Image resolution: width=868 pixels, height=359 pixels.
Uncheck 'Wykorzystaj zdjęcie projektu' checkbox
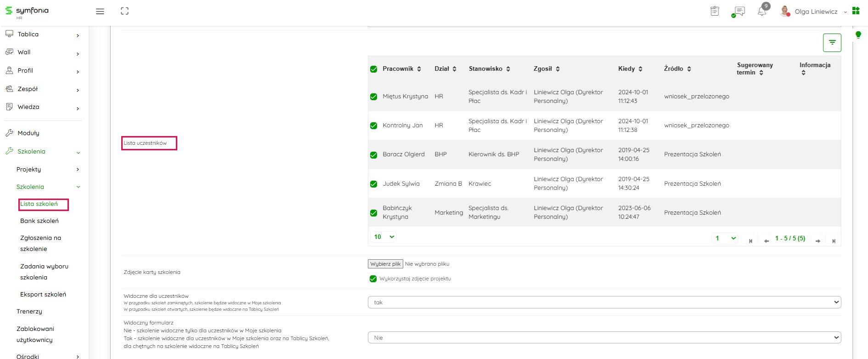373,279
